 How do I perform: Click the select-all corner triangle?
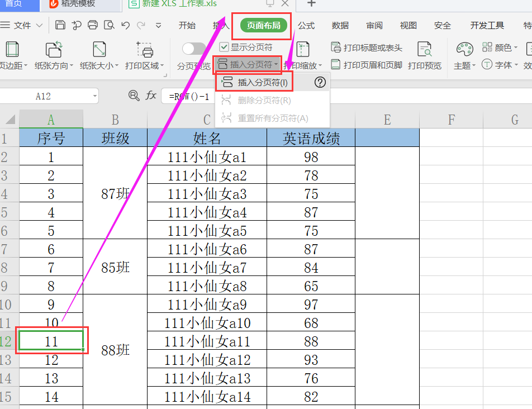point(10,120)
